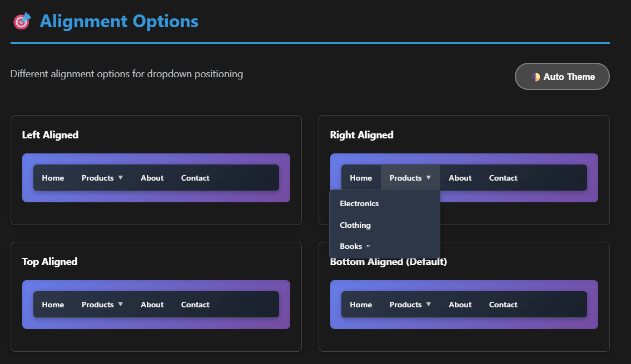Click Contact in the Top Aligned navbar
Image resolution: width=631 pixels, height=364 pixels.
click(x=195, y=305)
